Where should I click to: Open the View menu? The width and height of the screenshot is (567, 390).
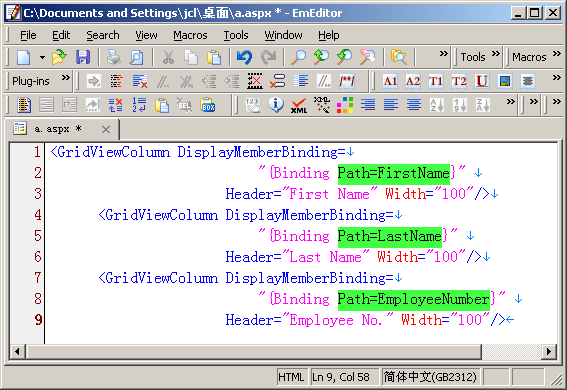pos(146,35)
